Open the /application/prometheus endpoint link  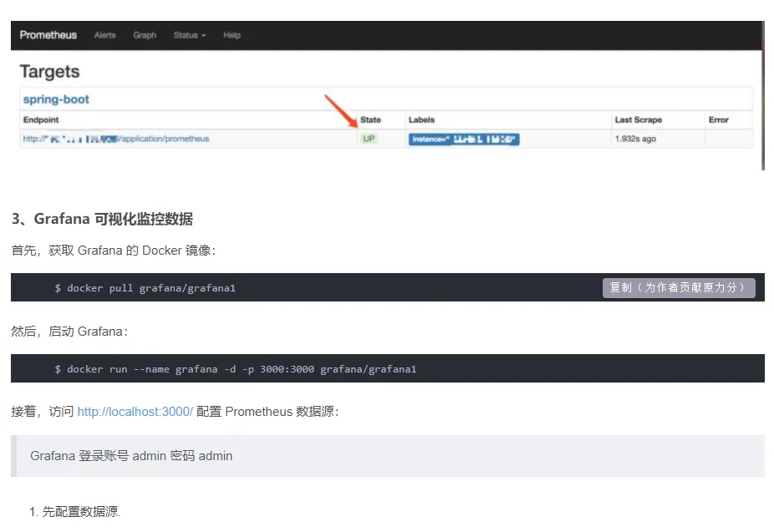coord(116,139)
